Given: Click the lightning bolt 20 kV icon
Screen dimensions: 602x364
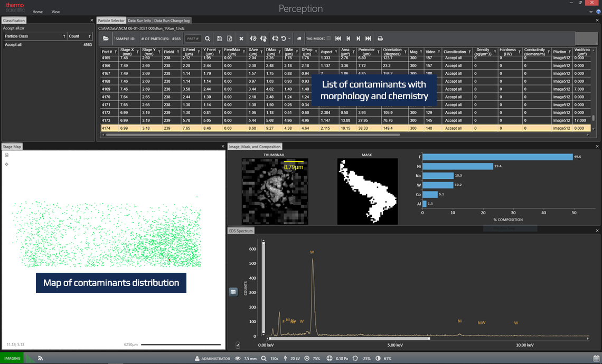Looking at the screenshot, I should pyautogui.click(x=285, y=358).
